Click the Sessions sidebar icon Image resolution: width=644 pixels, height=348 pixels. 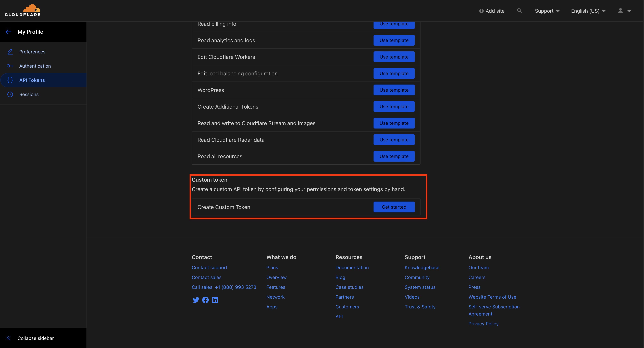[11, 94]
